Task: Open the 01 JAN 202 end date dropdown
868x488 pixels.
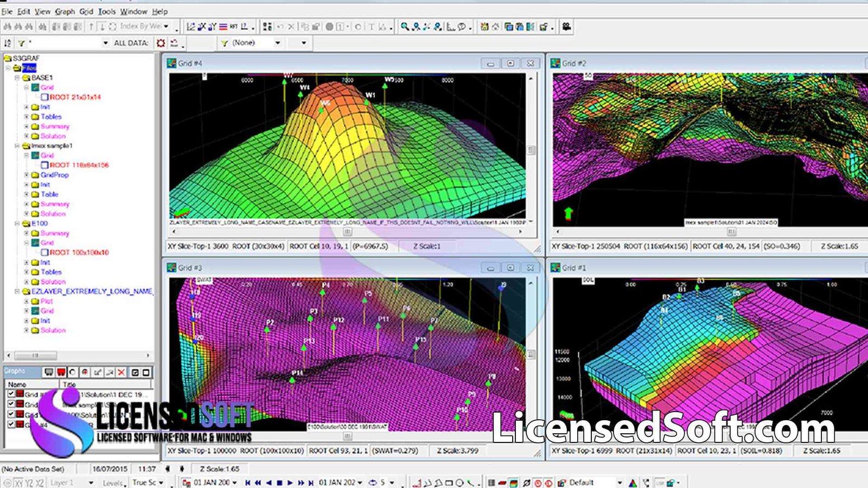Action: (360, 483)
